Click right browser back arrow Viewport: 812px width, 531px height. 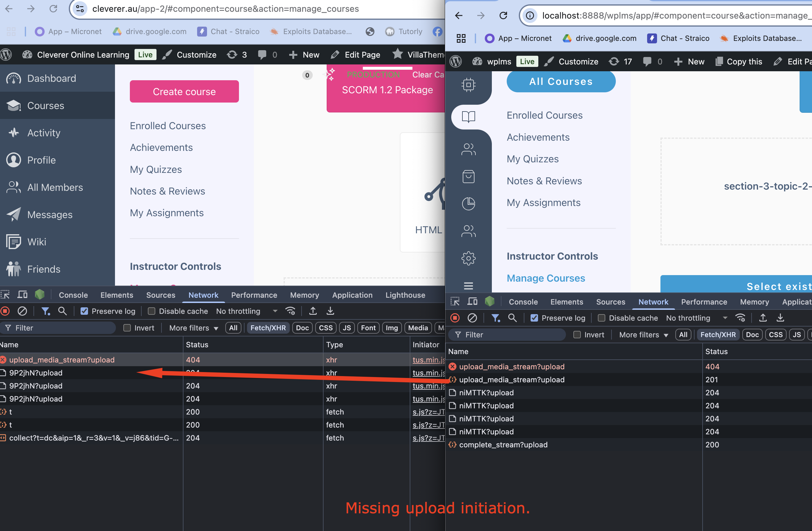click(x=459, y=15)
